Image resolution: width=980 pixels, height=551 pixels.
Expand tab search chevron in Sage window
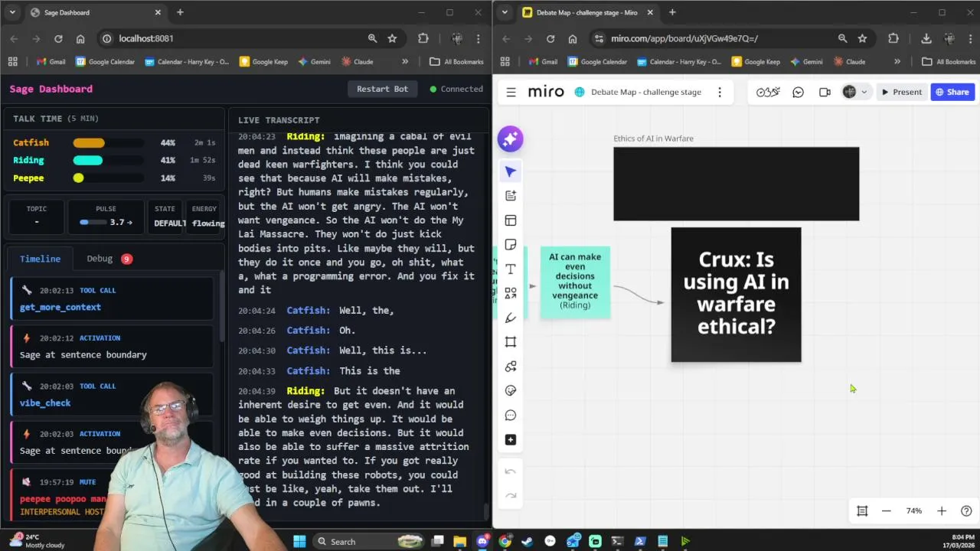coord(12,12)
